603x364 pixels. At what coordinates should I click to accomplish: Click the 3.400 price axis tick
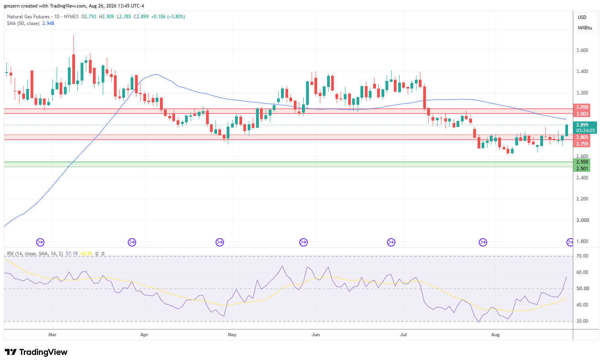582,72
